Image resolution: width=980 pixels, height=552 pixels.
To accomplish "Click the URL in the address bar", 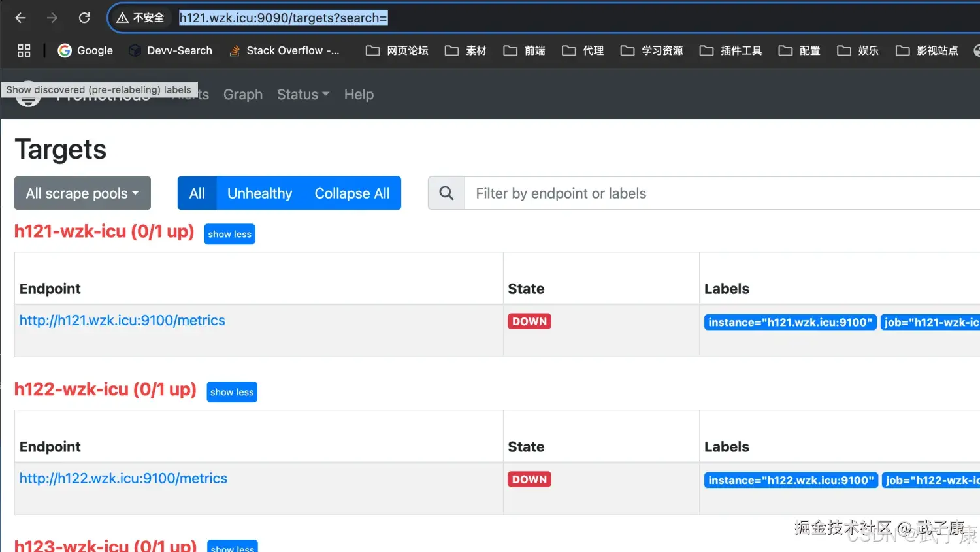I will (x=284, y=18).
